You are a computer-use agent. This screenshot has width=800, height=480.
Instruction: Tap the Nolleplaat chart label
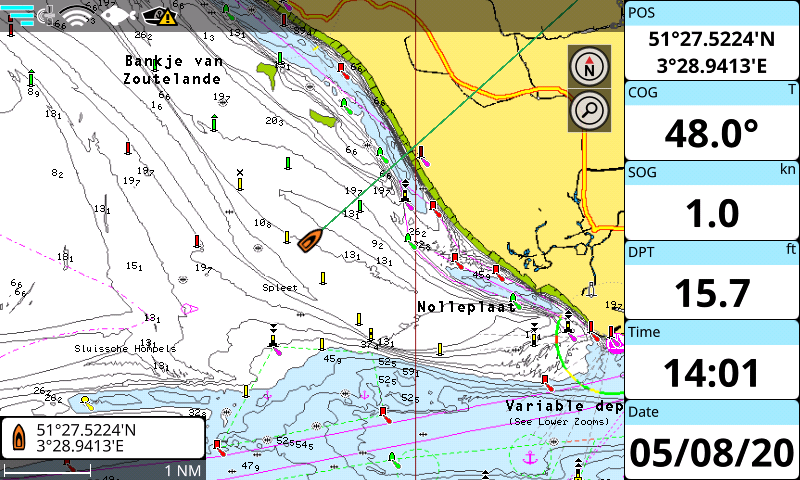coord(466,307)
